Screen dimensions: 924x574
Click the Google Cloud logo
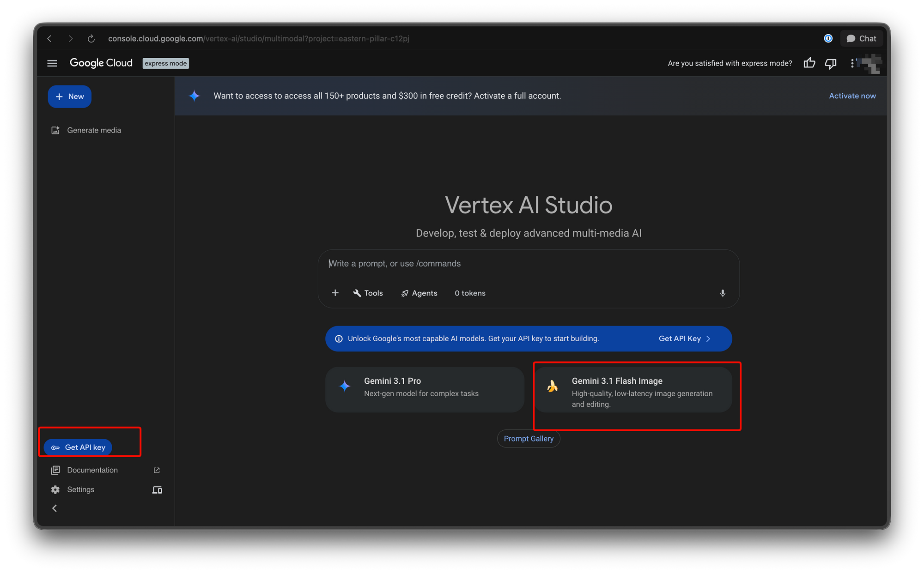click(101, 63)
